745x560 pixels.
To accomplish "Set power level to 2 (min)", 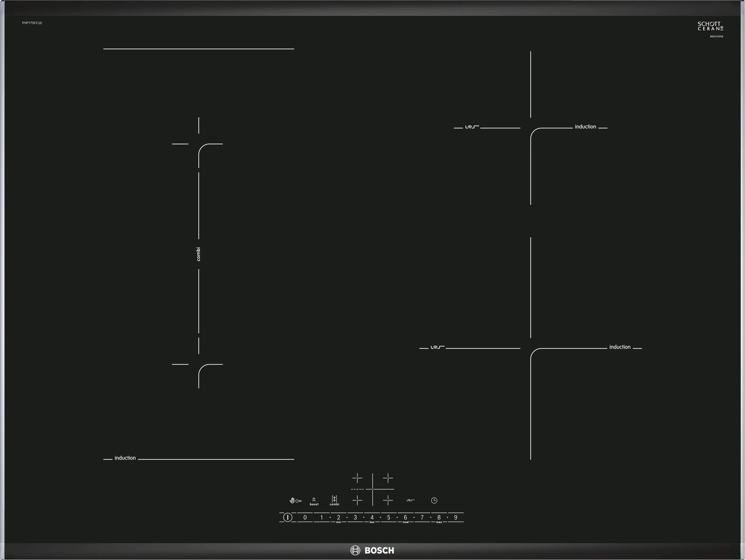I will click(338, 518).
